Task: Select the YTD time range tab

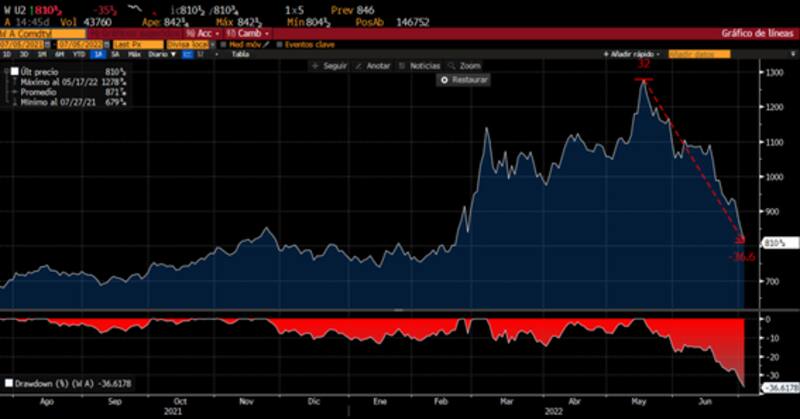Action: (79, 54)
